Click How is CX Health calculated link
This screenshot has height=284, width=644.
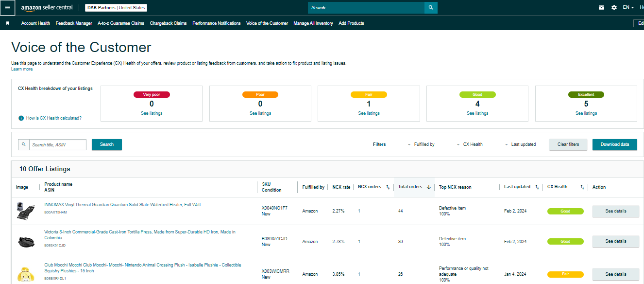pyautogui.click(x=54, y=118)
